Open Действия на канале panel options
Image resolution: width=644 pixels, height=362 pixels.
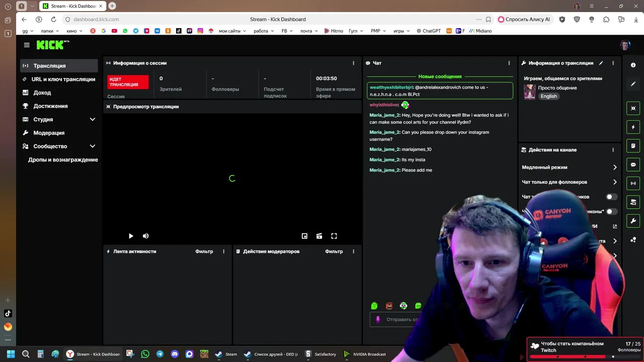613,150
